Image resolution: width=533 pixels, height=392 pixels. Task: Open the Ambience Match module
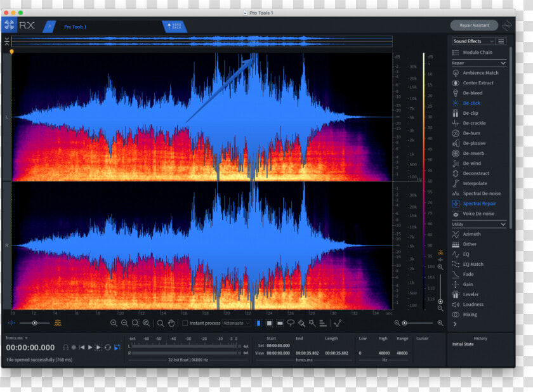tap(475, 73)
